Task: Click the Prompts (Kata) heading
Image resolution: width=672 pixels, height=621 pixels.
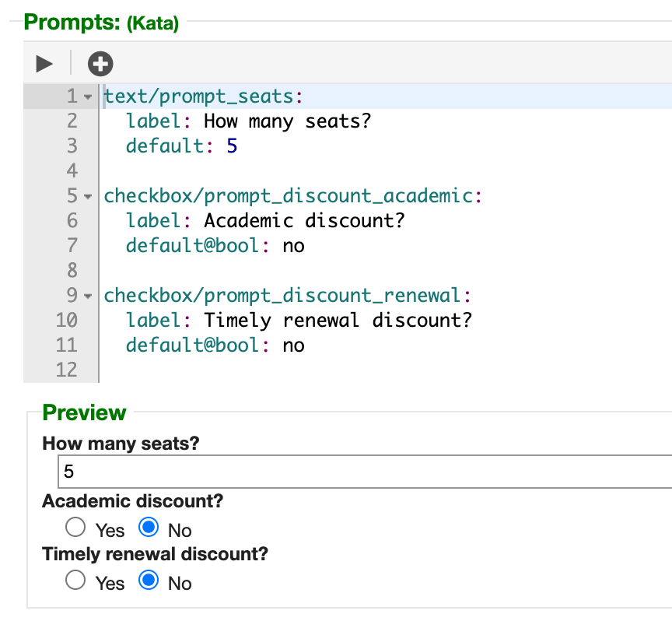Action: (x=101, y=22)
